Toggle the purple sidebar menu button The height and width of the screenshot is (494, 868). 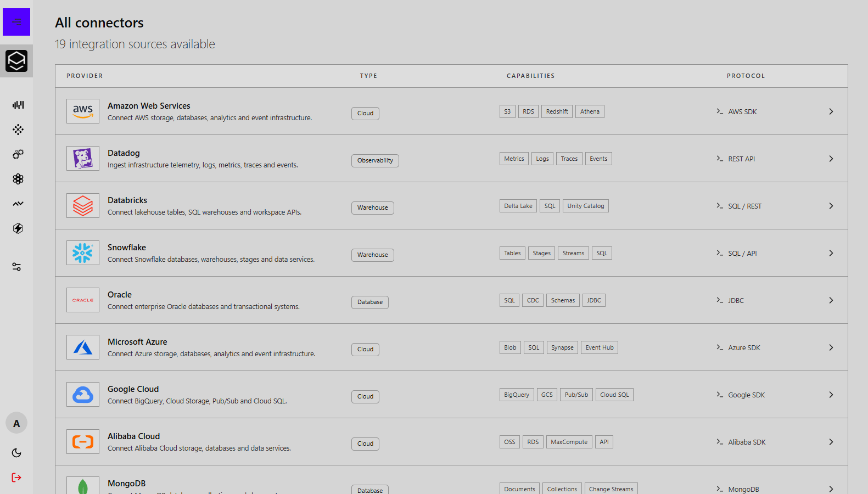tap(16, 22)
